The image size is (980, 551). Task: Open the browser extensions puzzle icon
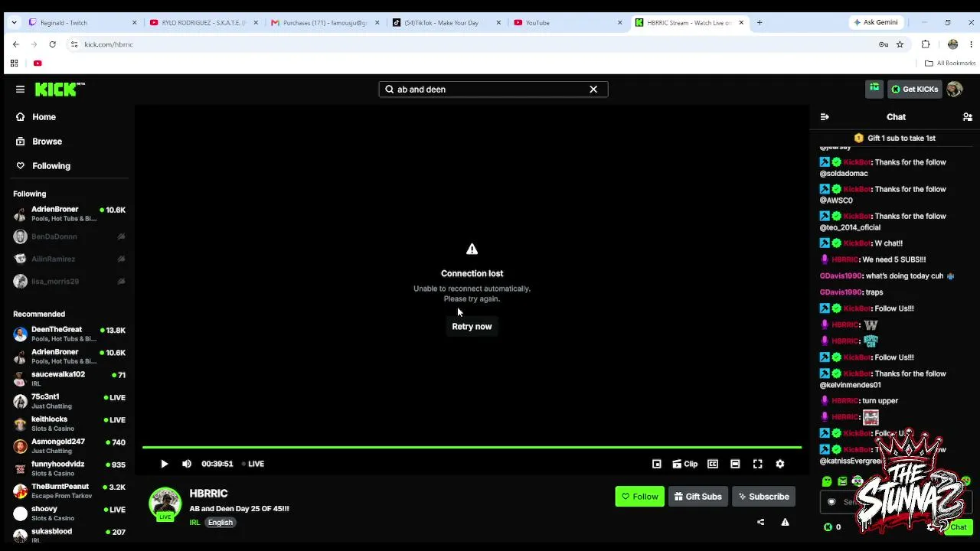click(926, 44)
